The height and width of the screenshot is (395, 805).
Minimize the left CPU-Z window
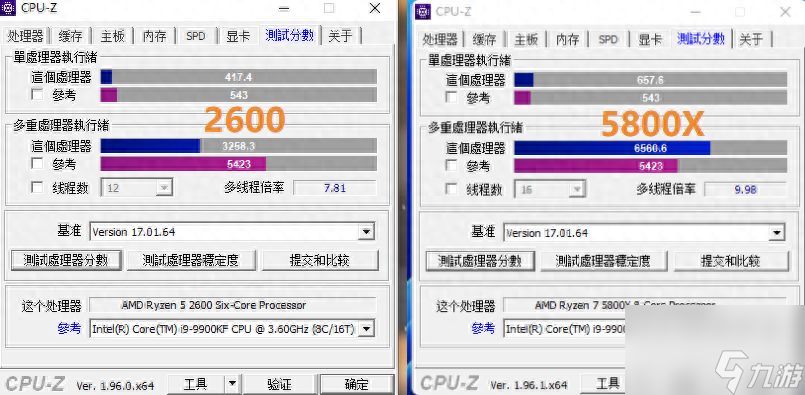coord(284,8)
